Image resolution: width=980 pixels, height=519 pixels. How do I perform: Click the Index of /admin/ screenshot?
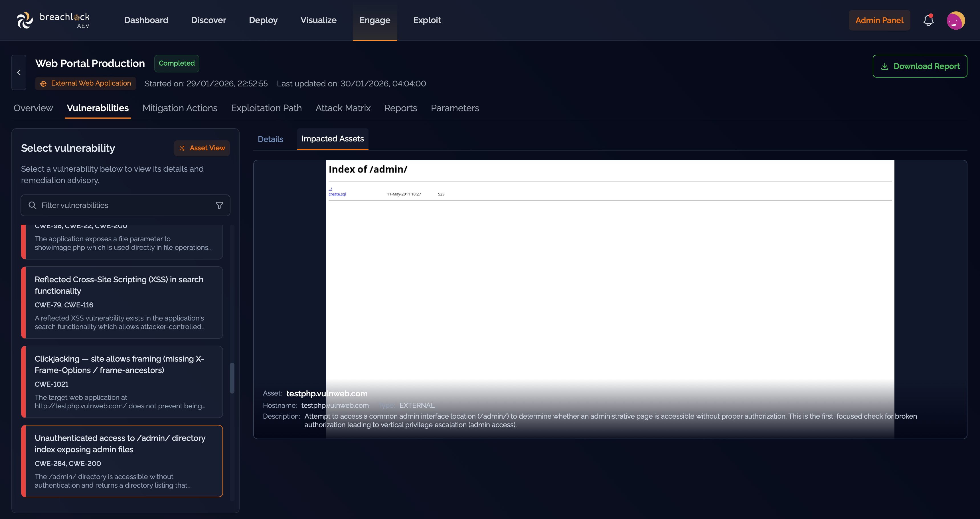(x=610, y=299)
